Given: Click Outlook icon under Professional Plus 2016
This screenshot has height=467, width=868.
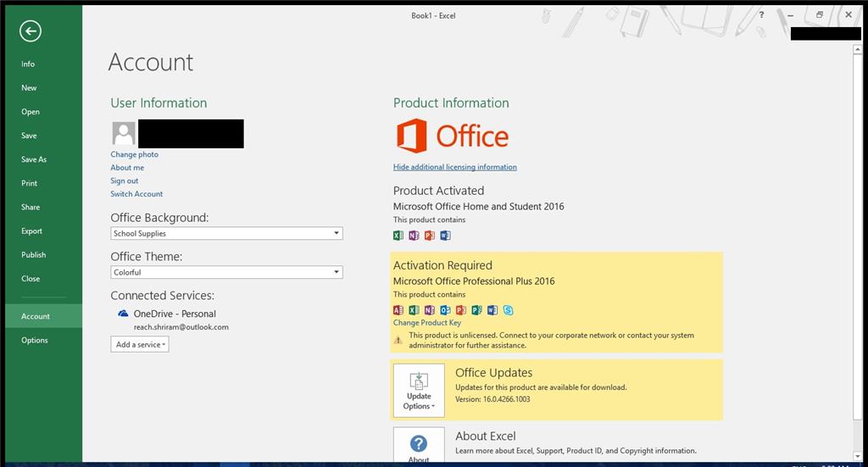Looking at the screenshot, I should 445,310.
